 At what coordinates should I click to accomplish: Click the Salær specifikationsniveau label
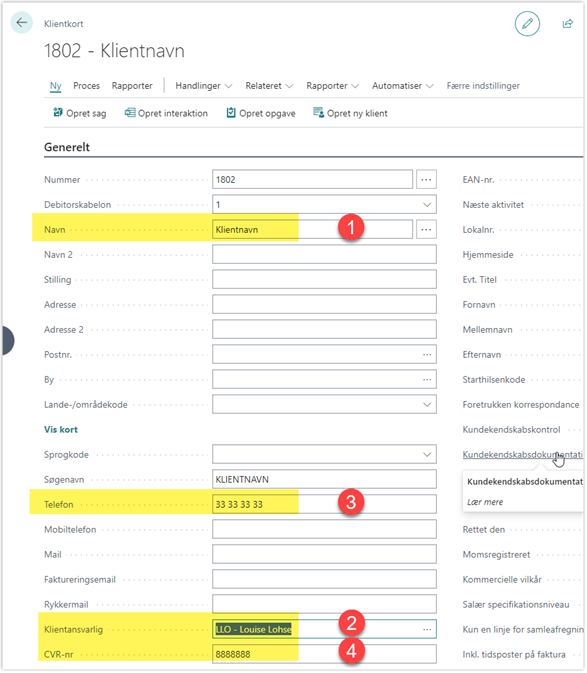516,604
